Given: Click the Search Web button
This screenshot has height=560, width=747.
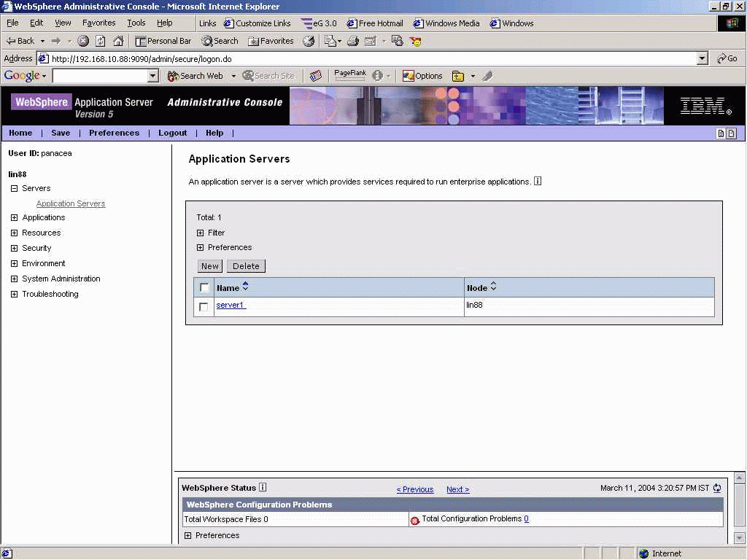Looking at the screenshot, I should (x=196, y=76).
